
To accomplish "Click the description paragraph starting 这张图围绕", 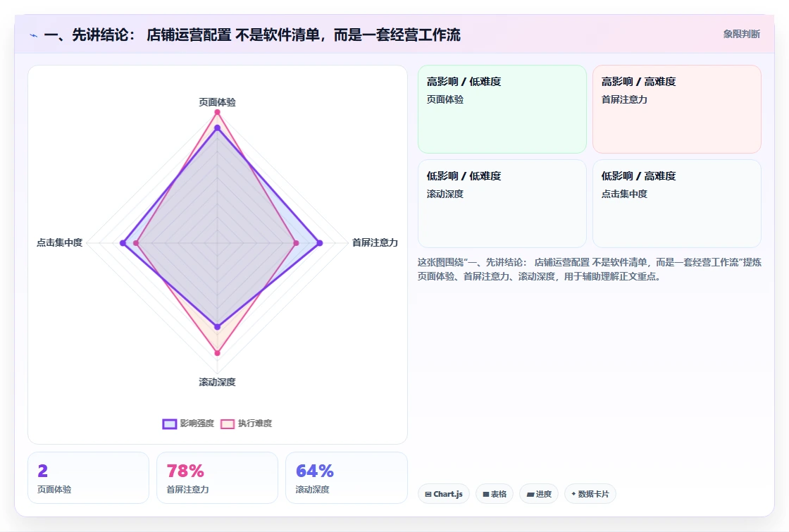I will (589, 269).
